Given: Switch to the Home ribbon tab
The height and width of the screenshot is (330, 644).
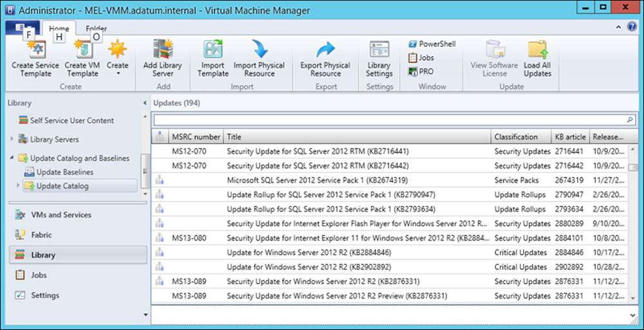Looking at the screenshot, I should [x=59, y=28].
